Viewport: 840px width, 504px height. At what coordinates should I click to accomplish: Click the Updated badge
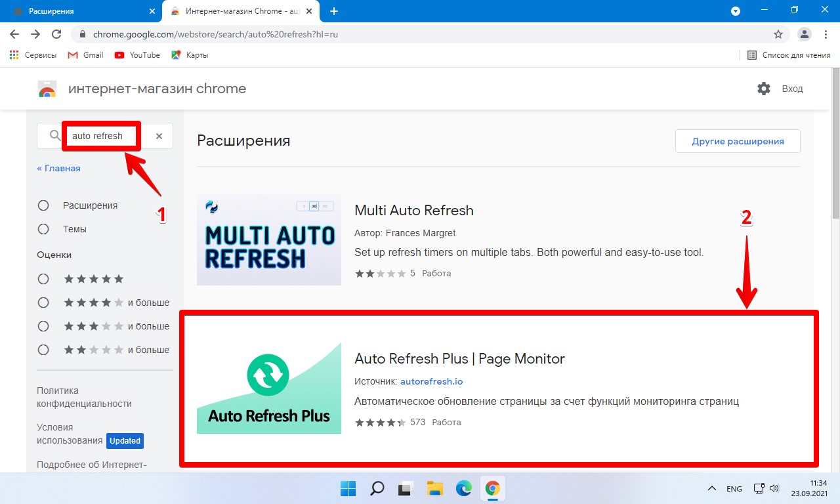tap(125, 441)
